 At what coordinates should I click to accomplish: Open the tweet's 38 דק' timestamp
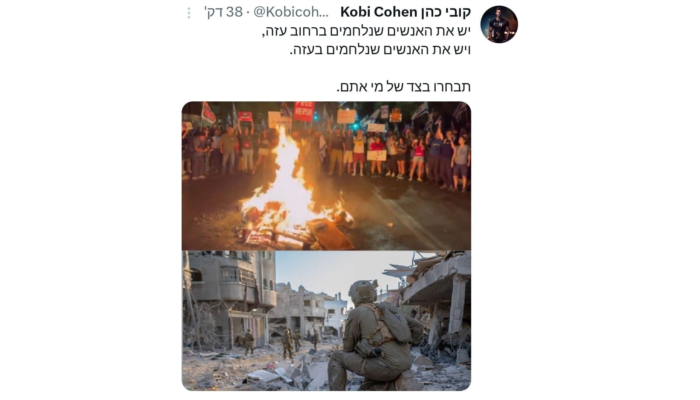click(223, 12)
